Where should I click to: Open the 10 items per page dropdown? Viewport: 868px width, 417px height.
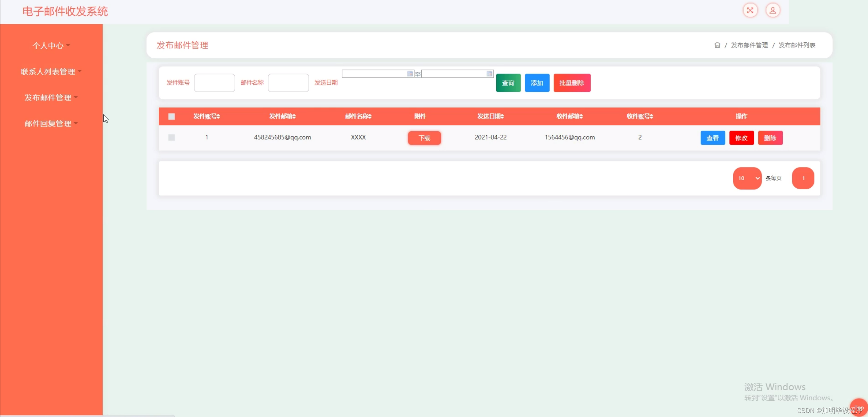click(747, 178)
